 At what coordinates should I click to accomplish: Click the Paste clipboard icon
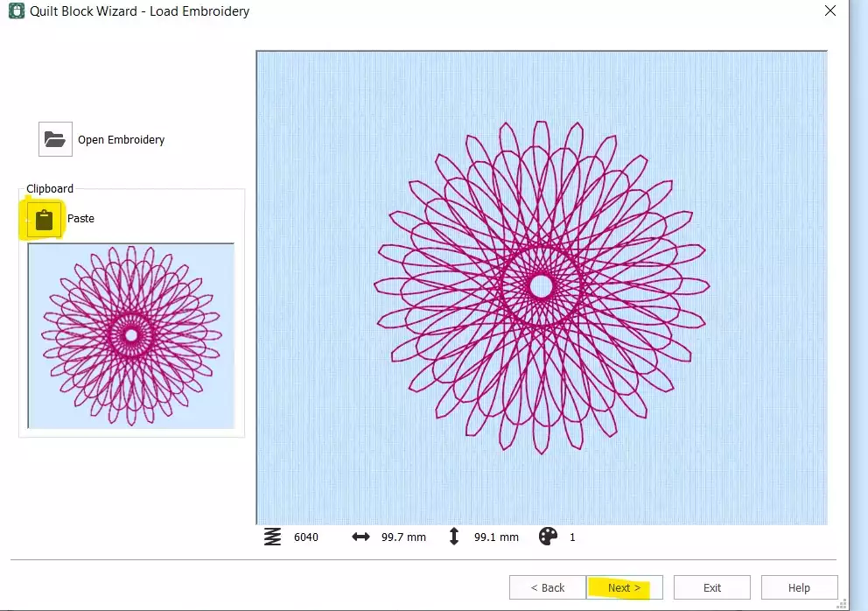coord(45,220)
